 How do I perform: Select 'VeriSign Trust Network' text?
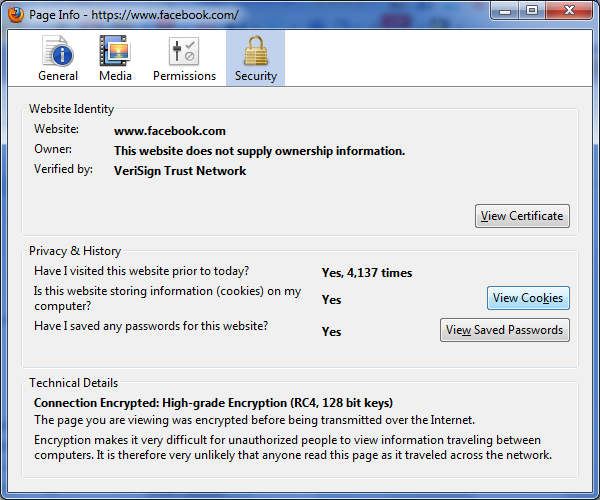tap(180, 171)
